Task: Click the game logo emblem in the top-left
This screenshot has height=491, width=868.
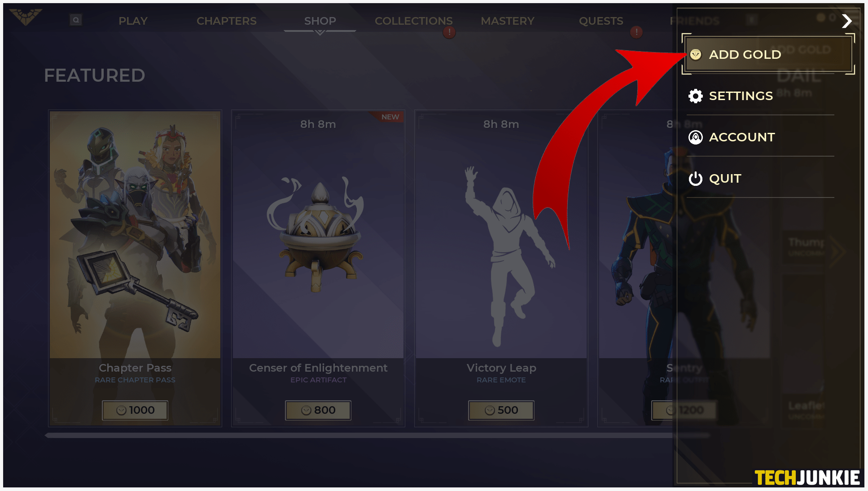Action: click(26, 18)
